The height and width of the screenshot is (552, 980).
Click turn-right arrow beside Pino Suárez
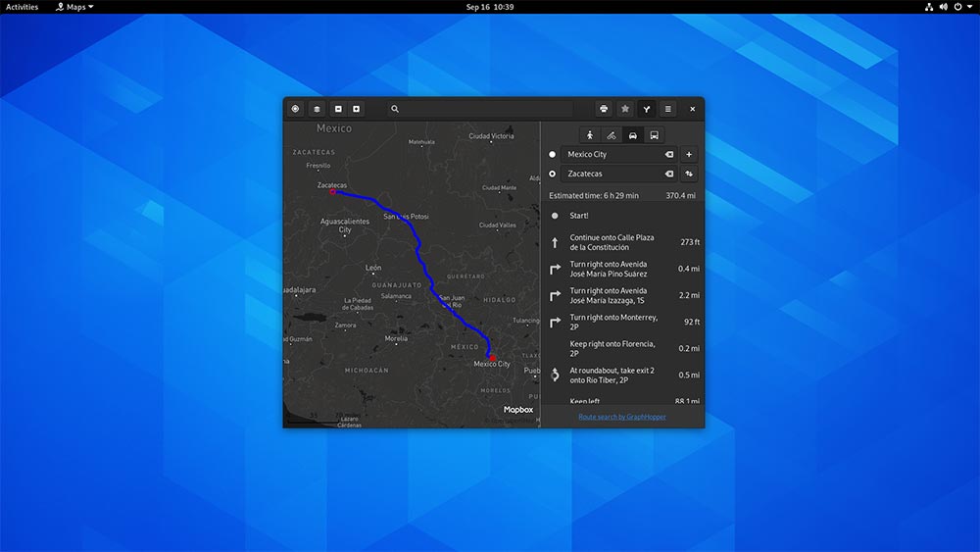click(x=555, y=269)
